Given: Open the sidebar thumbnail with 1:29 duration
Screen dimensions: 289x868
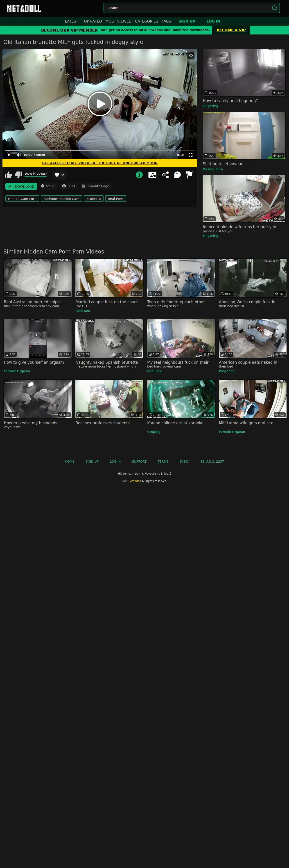Looking at the screenshot, I should 244,135.
